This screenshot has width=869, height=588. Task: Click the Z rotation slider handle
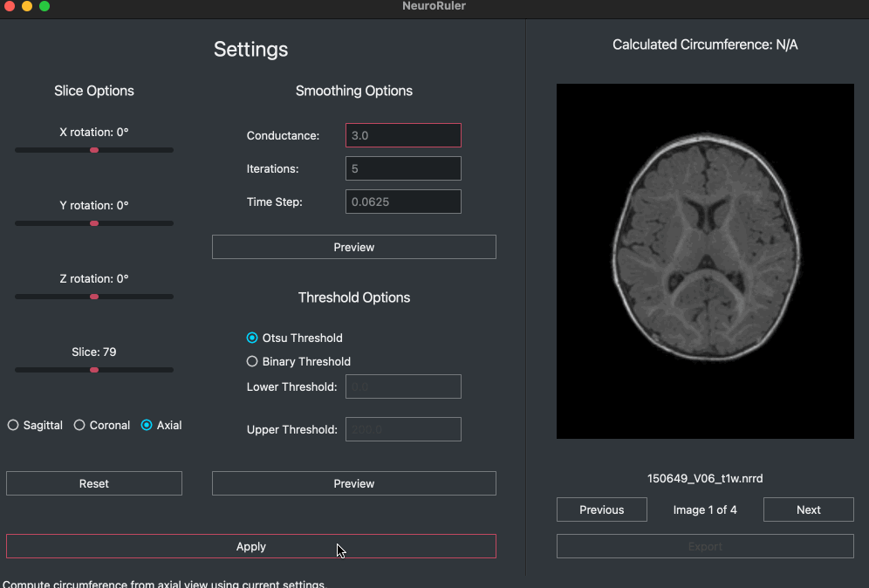94,297
